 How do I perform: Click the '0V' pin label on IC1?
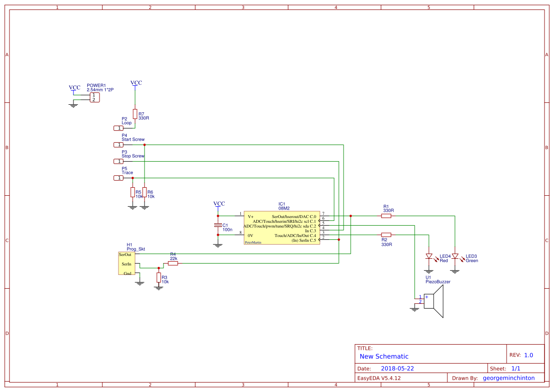(250, 236)
